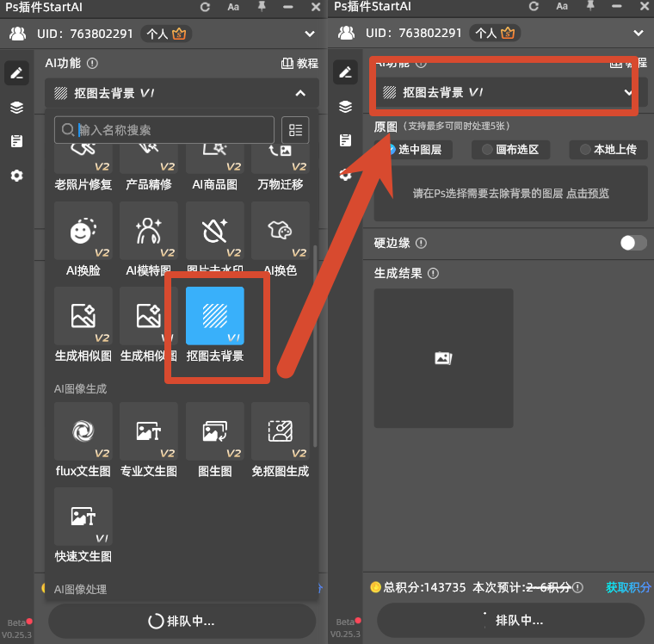Image resolution: width=654 pixels, height=644 pixels.
Task: Select the 选中图层 radio option
Action: pyautogui.click(x=414, y=150)
